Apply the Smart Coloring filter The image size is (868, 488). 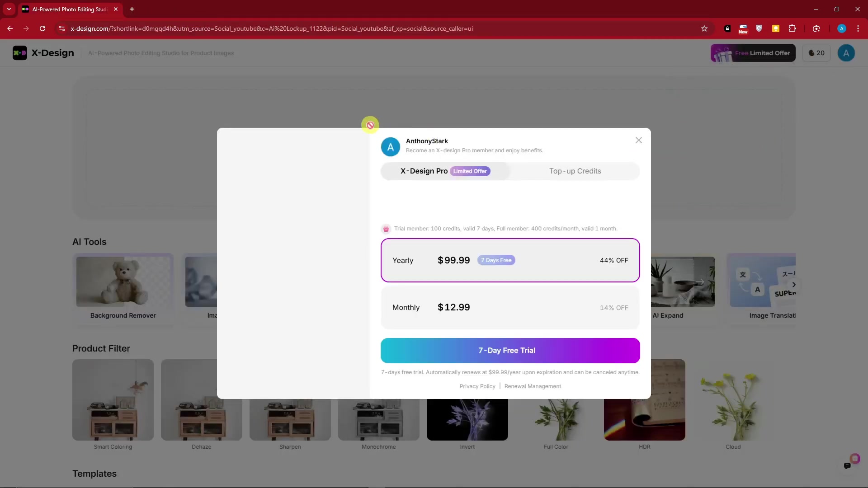tap(113, 405)
